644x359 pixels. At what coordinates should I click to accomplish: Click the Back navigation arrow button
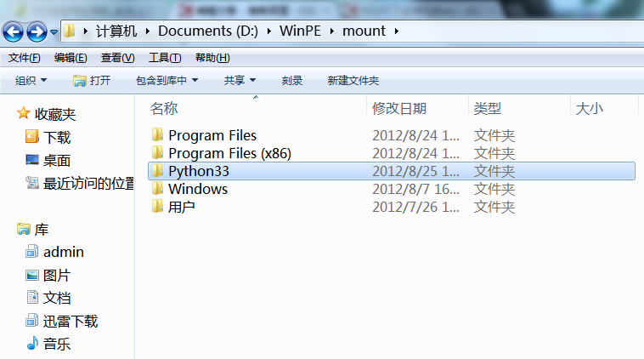(x=13, y=31)
